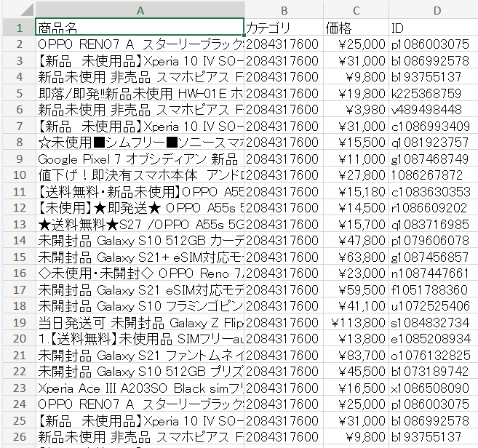Click ID cell e1085208934
478x448 pixels.
(434, 339)
